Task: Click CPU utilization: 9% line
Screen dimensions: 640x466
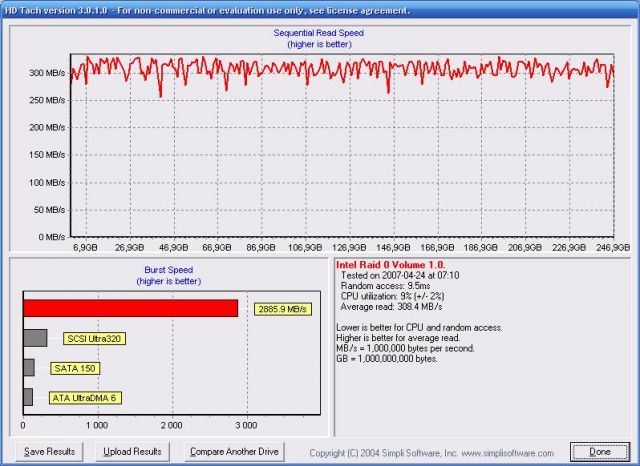Action: (x=393, y=296)
